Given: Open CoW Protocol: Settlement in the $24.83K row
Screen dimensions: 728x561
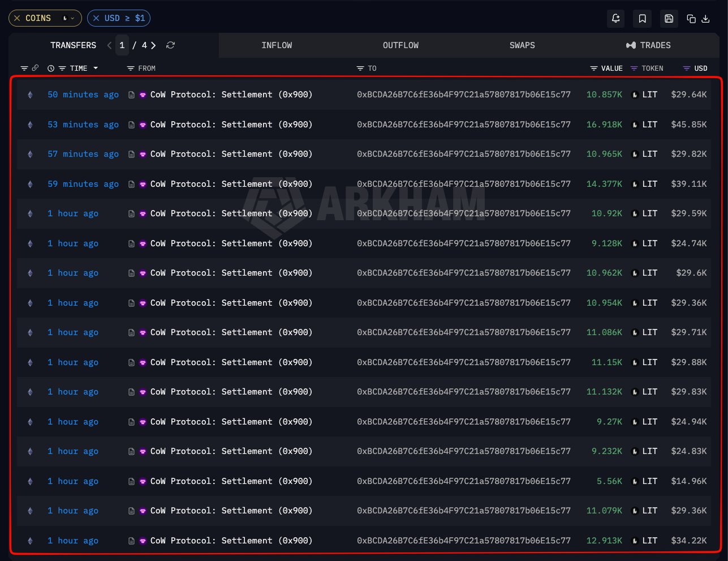Looking at the screenshot, I should (231, 451).
